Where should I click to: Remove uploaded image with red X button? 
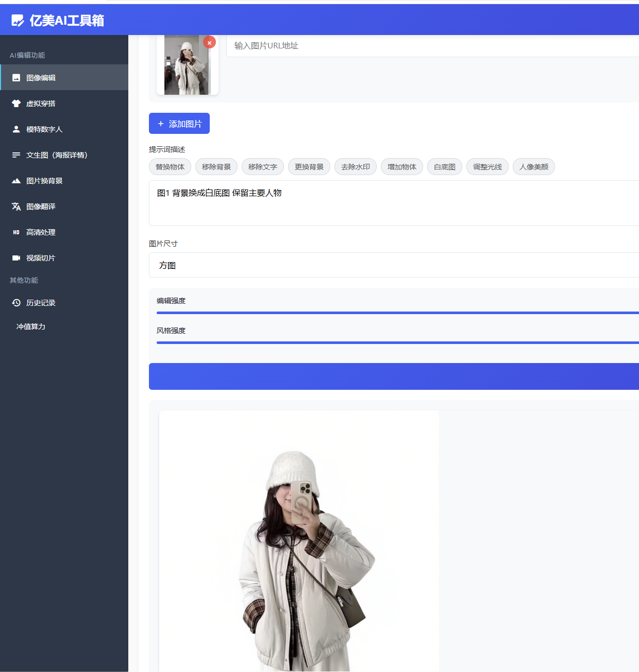(x=209, y=42)
